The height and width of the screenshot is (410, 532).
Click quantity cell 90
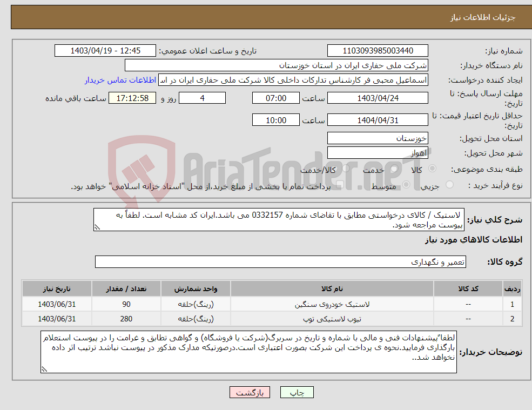pos(126,304)
